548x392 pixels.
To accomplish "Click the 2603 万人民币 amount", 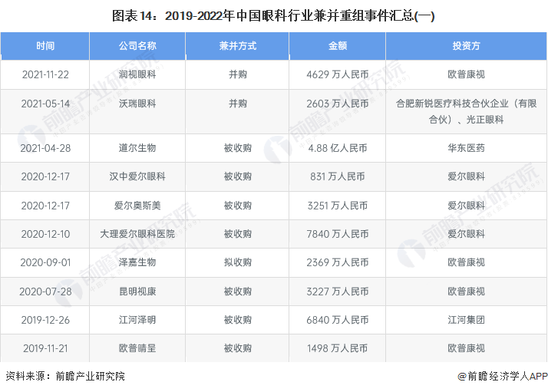I will [x=337, y=104].
